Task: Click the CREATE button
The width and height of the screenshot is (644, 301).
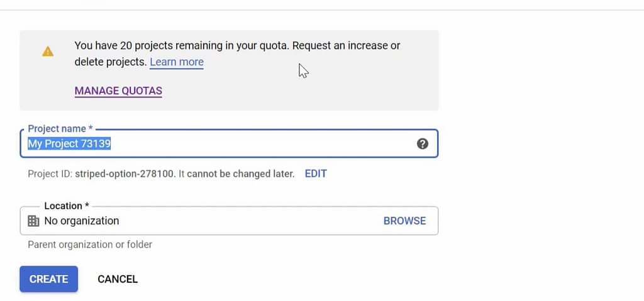Action: tap(48, 279)
